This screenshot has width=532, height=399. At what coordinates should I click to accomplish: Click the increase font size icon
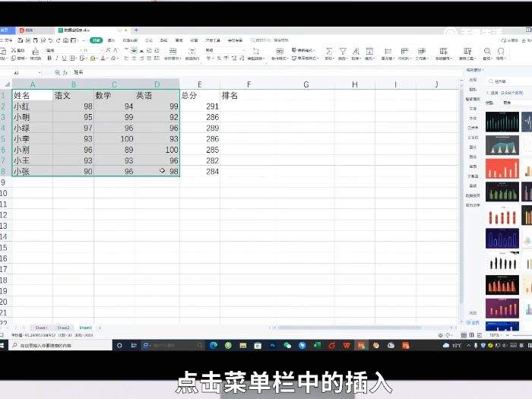coord(108,50)
